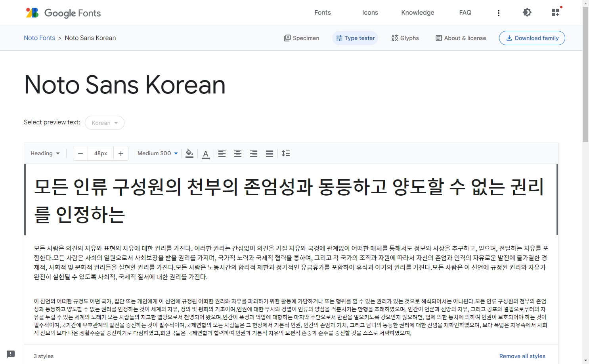589x364 pixels.
Task: Pick a background color with the fill bucket
Action: (189, 153)
